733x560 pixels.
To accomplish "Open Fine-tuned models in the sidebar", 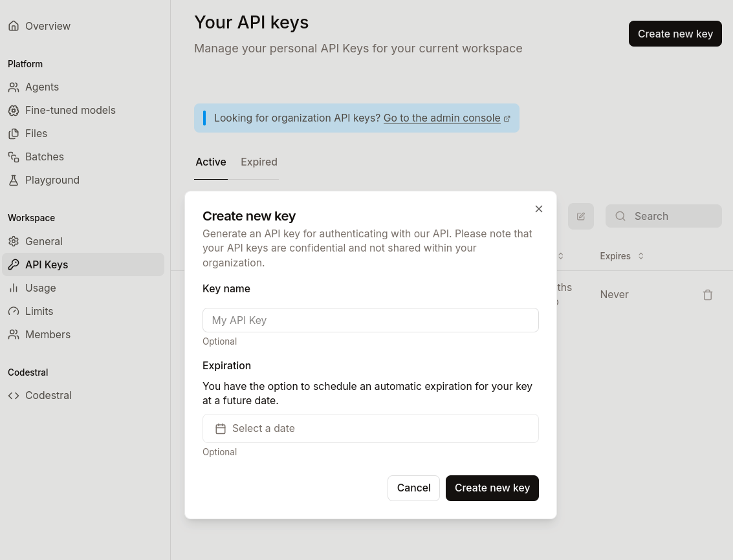I will (x=70, y=111).
